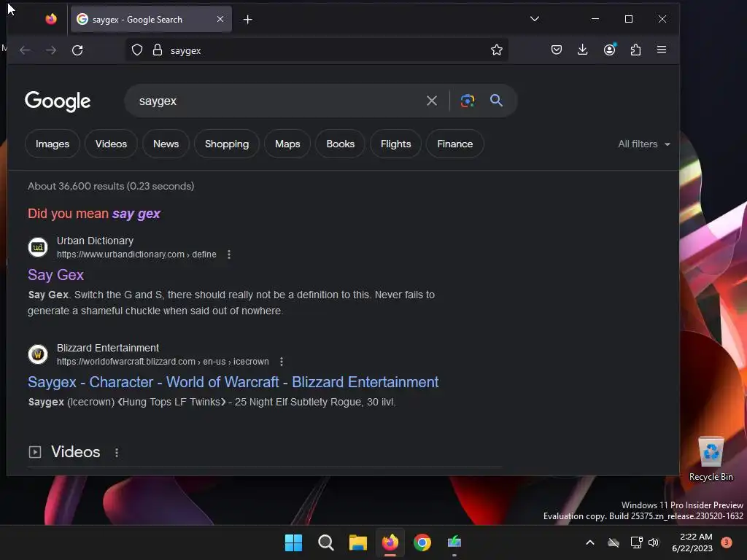Switch to the Finance filter

click(455, 144)
